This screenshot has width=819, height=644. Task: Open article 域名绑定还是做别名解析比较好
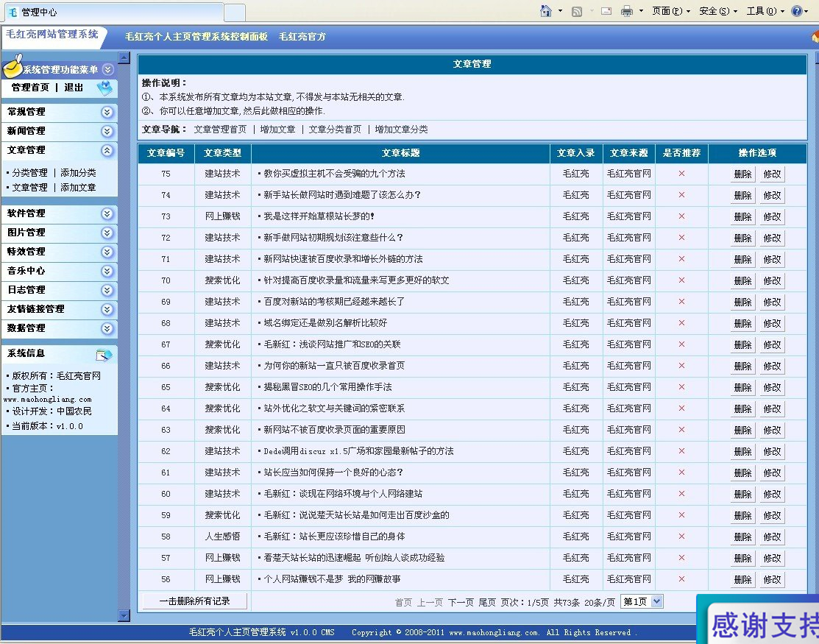pos(325,323)
